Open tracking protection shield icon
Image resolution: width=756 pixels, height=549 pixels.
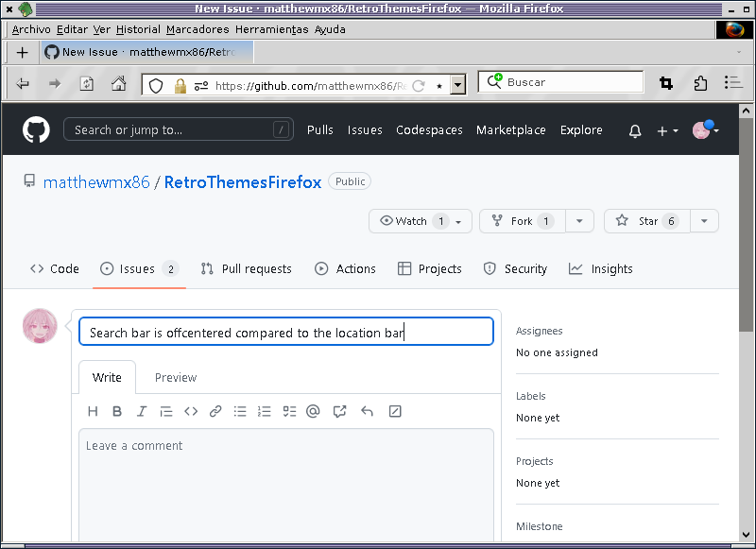tap(156, 86)
